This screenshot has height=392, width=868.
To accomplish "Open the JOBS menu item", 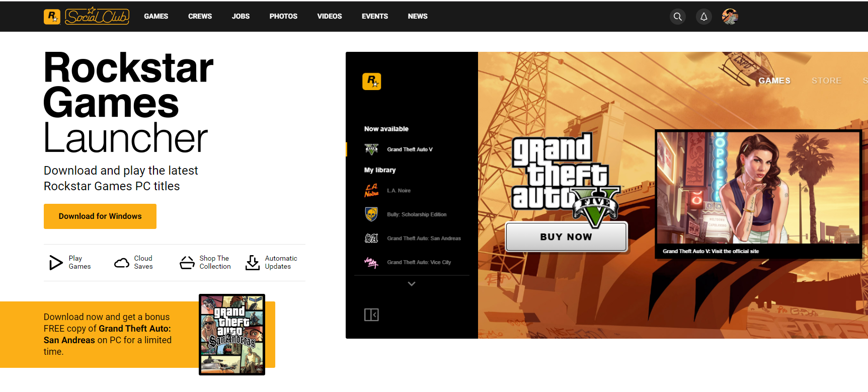I will click(241, 17).
